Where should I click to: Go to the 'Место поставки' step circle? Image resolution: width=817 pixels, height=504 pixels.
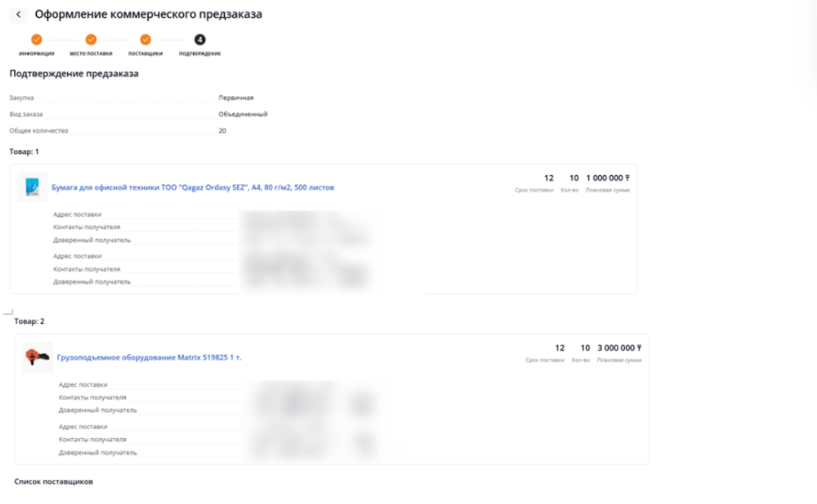tap(91, 39)
